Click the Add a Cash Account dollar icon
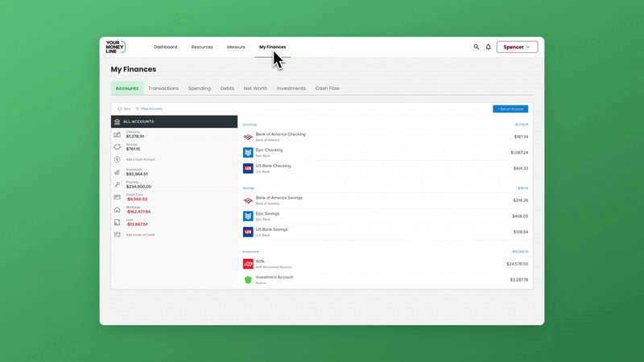The height and width of the screenshot is (362, 644). (x=117, y=159)
